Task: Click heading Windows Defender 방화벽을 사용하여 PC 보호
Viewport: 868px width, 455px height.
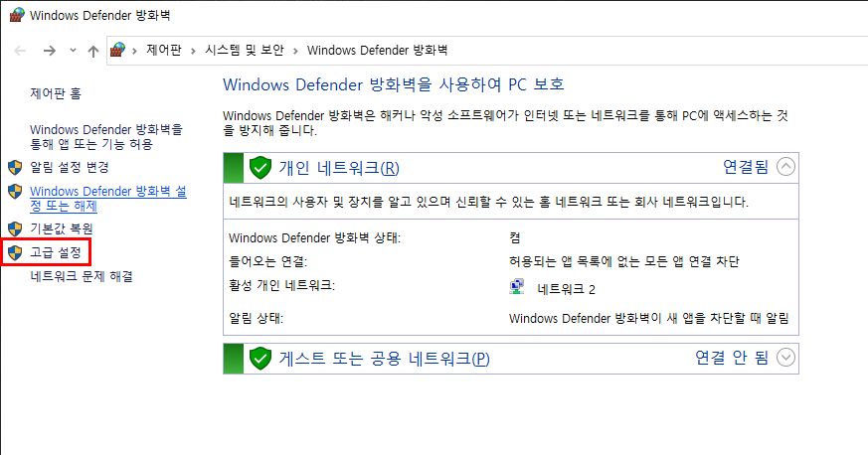Action: (394, 84)
